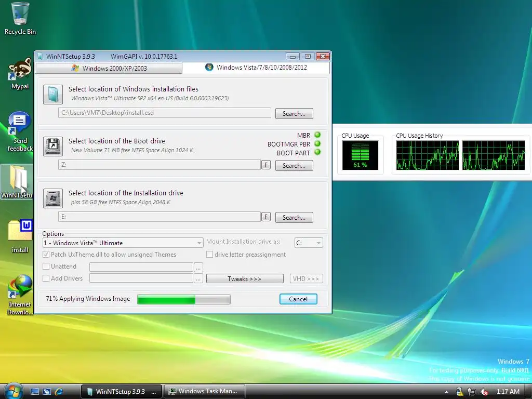Enable drive letter preassignment checkbox
Viewport: 532px width, 399px height.
tap(210, 255)
